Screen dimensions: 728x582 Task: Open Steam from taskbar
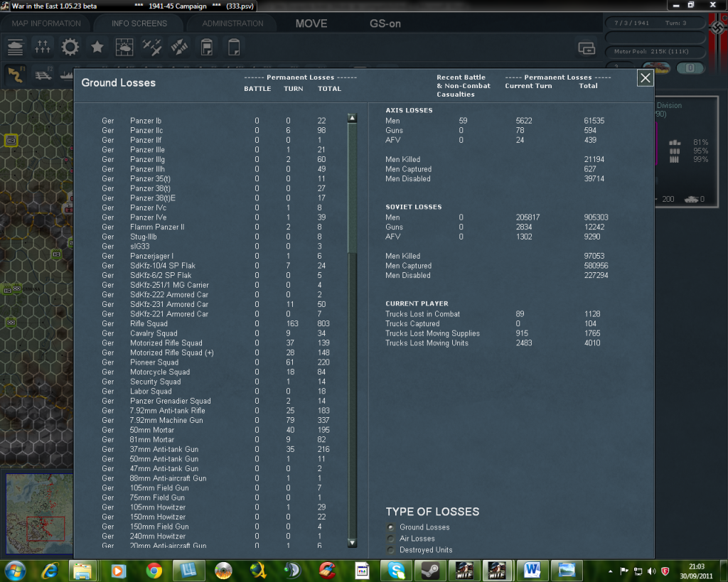coord(430,571)
